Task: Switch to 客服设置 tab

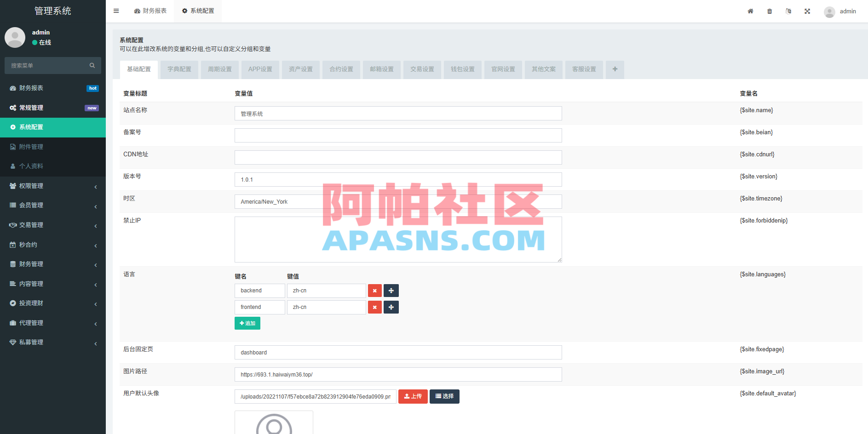Action: tap(584, 69)
